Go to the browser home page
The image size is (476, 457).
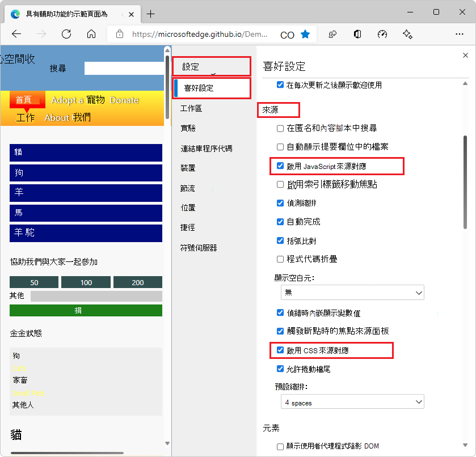(x=91, y=34)
